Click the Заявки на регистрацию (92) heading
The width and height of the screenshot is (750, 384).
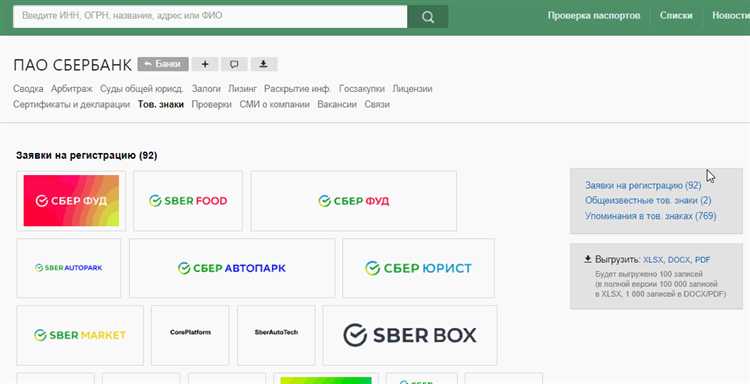click(87, 155)
